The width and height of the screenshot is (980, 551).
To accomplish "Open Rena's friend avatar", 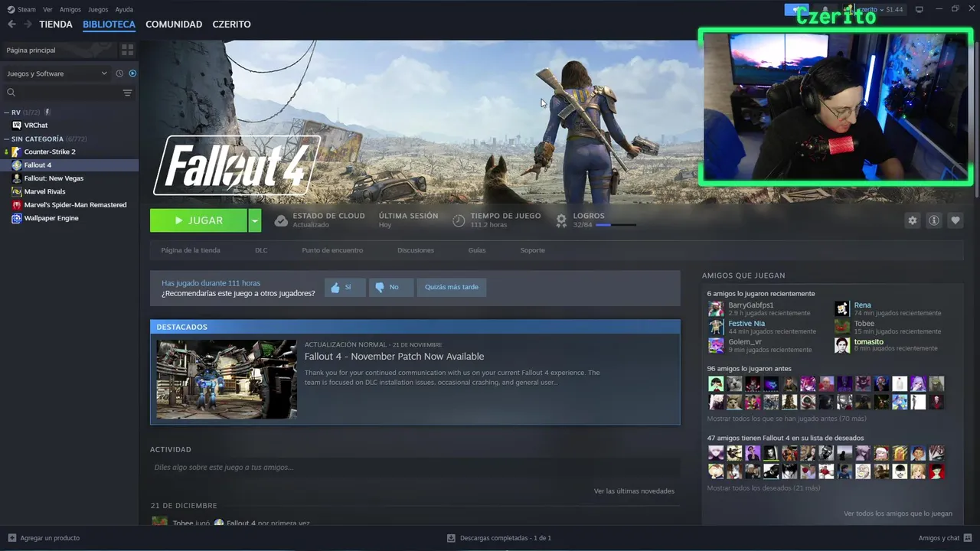I will pyautogui.click(x=841, y=308).
